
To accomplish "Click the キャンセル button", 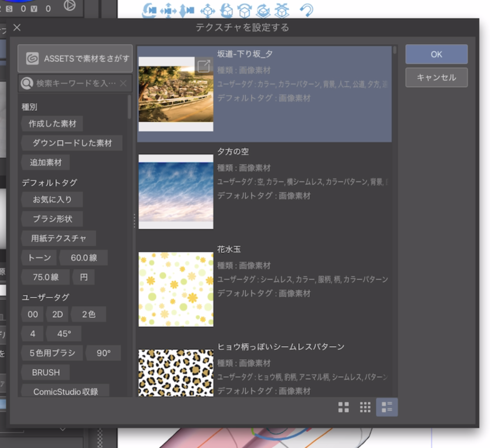I will (x=436, y=77).
